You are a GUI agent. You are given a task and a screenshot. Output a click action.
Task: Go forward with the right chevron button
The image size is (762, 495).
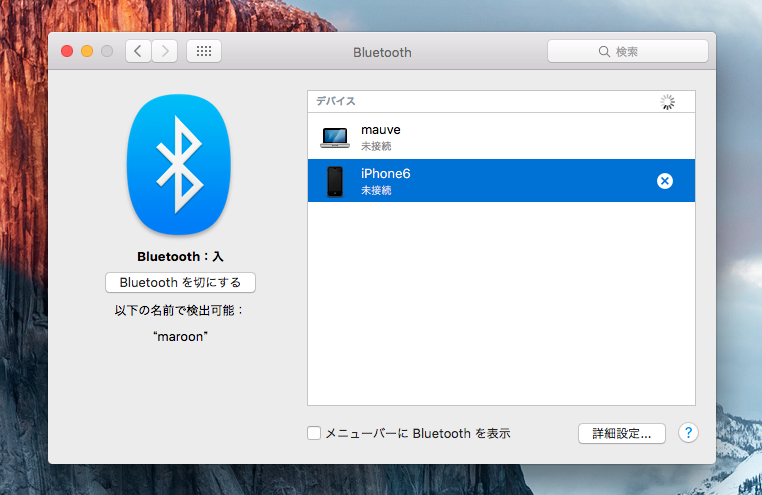tap(165, 51)
